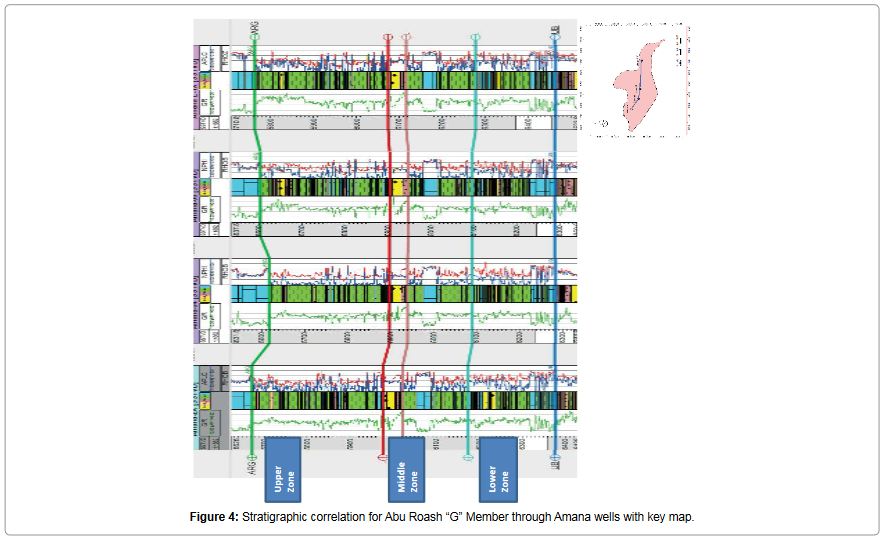Click the teal marker circle at bottom
This screenshot has width=888, height=543.
pos(469,457)
